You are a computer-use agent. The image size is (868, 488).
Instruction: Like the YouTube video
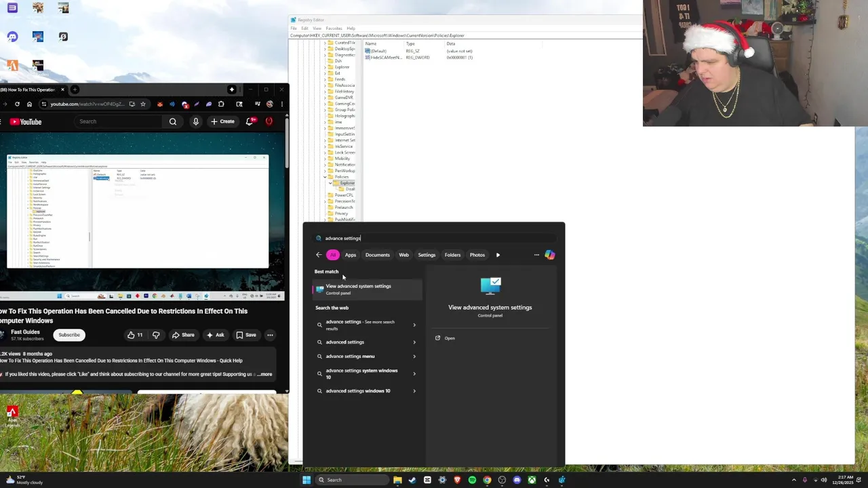pyautogui.click(x=135, y=335)
